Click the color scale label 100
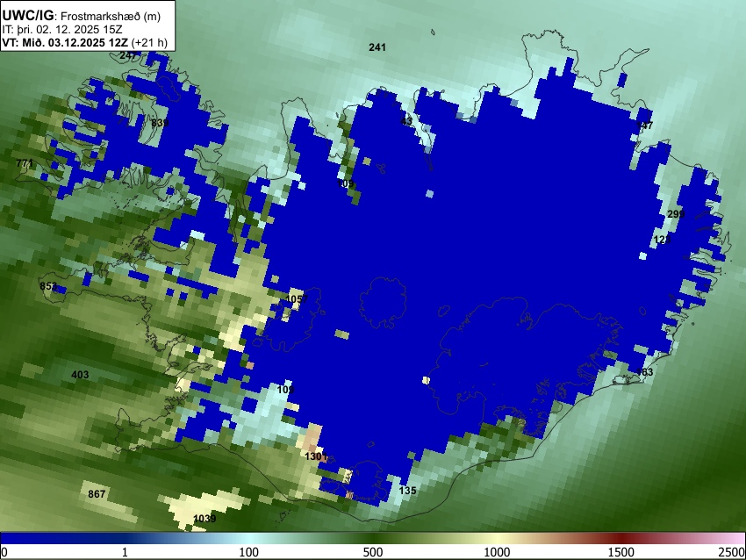 pyautogui.click(x=249, y=552)
